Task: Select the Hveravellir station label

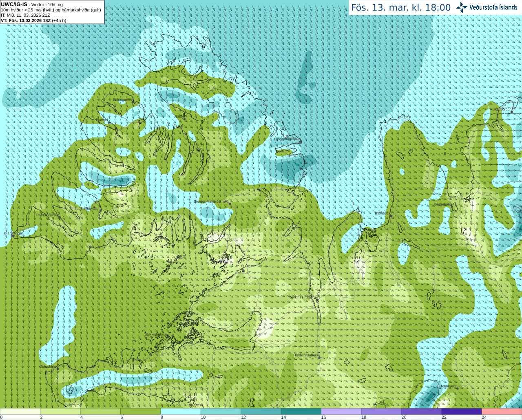Action: pyautogui.click(x=447, y=386)
